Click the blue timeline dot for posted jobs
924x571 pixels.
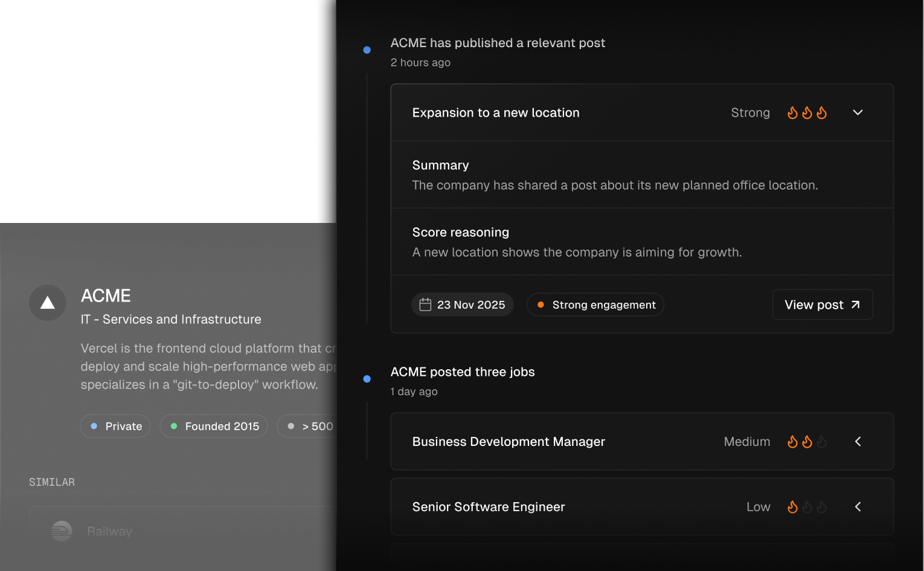click(x=367, y=379)
